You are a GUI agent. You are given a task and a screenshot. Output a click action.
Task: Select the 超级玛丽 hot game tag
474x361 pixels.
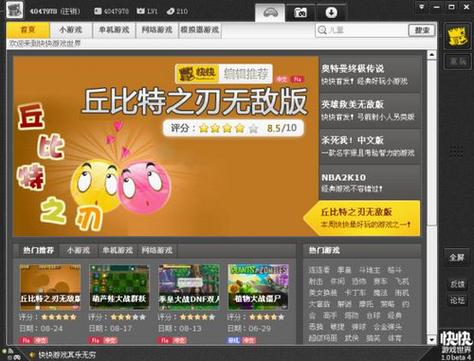tap(323, 338)
